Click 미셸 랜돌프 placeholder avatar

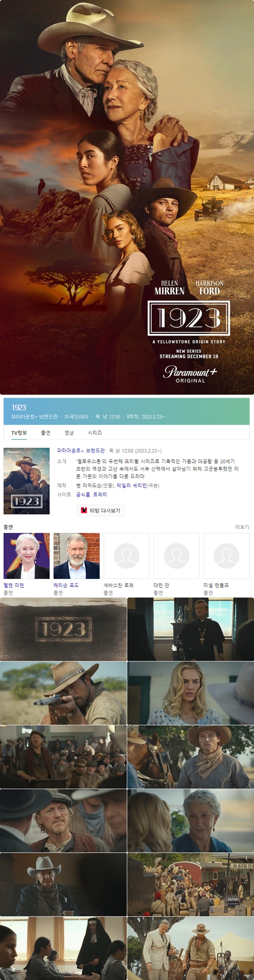point(226,556)
